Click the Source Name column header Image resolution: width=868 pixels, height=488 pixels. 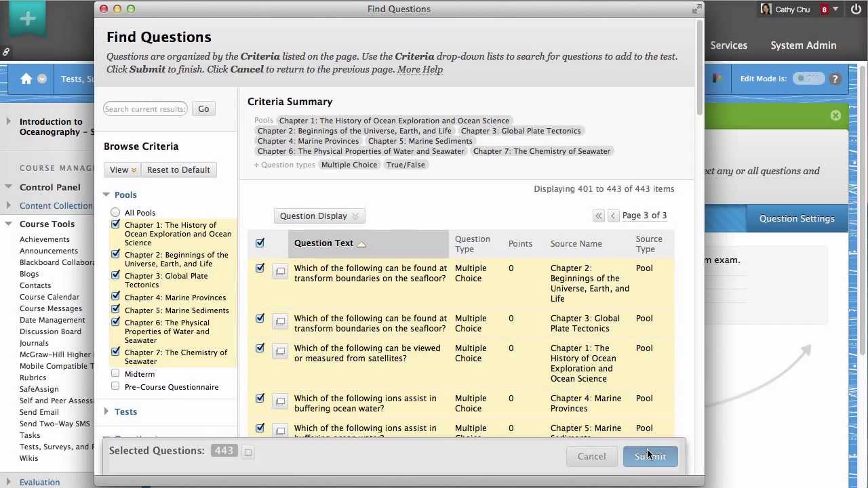pos(576,244)
